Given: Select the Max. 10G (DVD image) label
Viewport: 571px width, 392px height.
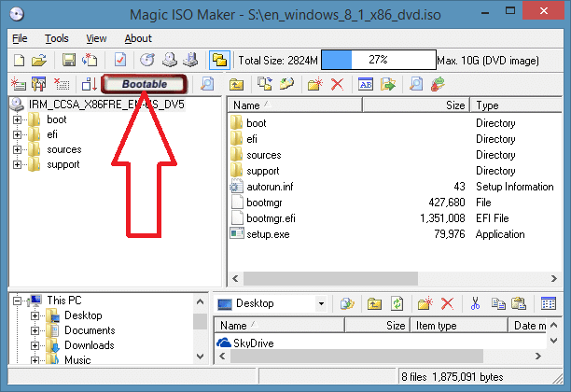Looking at the screenshot, I should coord(488,61).
